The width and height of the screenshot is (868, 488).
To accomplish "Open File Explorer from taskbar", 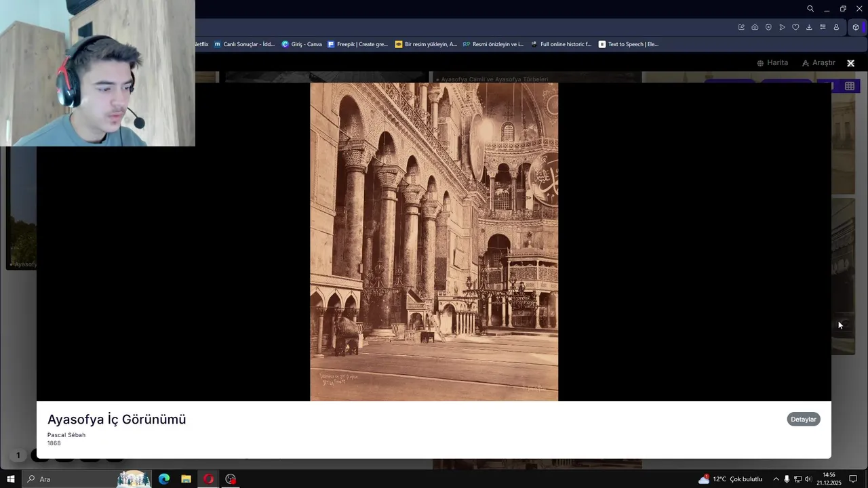I will tap(186, 479).
